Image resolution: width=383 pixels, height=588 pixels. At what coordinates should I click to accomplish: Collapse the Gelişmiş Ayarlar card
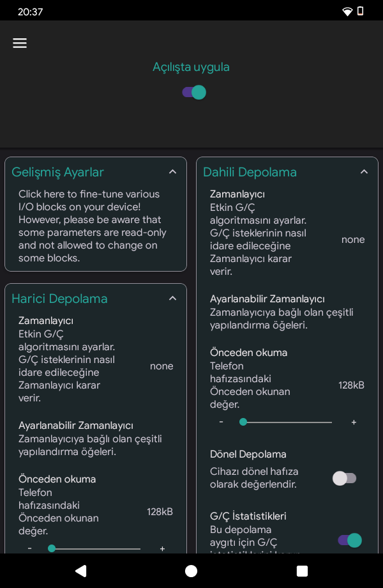click(172, 172)
